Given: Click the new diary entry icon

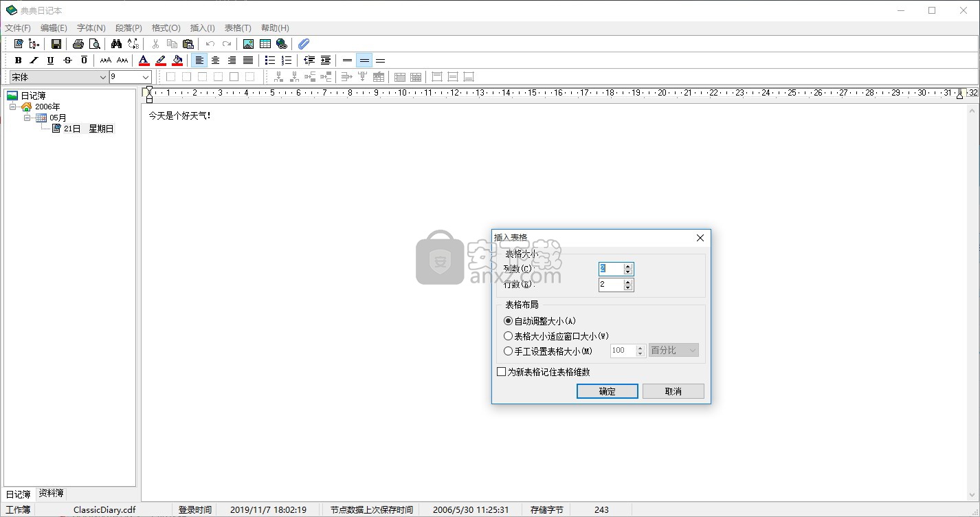Looking at the screenshot, I should [x=19, y=44].
